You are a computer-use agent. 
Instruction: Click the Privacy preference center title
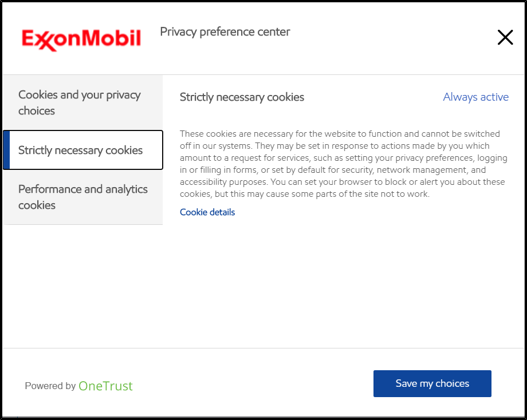pyautogui.click(x=225, y=32)
